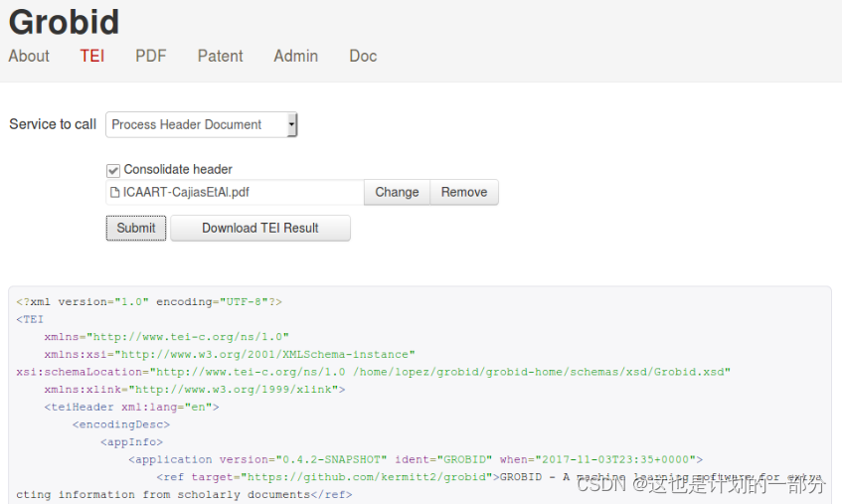Viewport: 842px width, 504px height.
Task: Click the application version 0.4.2-SNAPSHOT line
Action: [416, 459]
